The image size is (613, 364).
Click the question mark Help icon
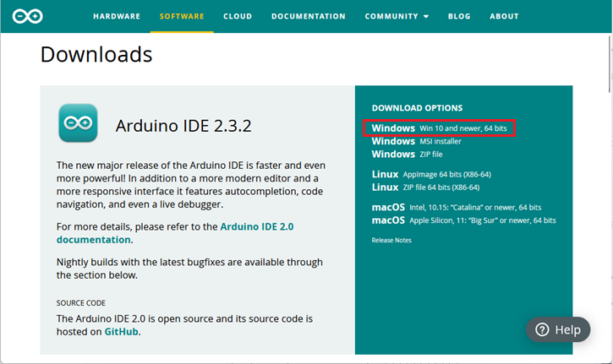(x=543, y=330)
